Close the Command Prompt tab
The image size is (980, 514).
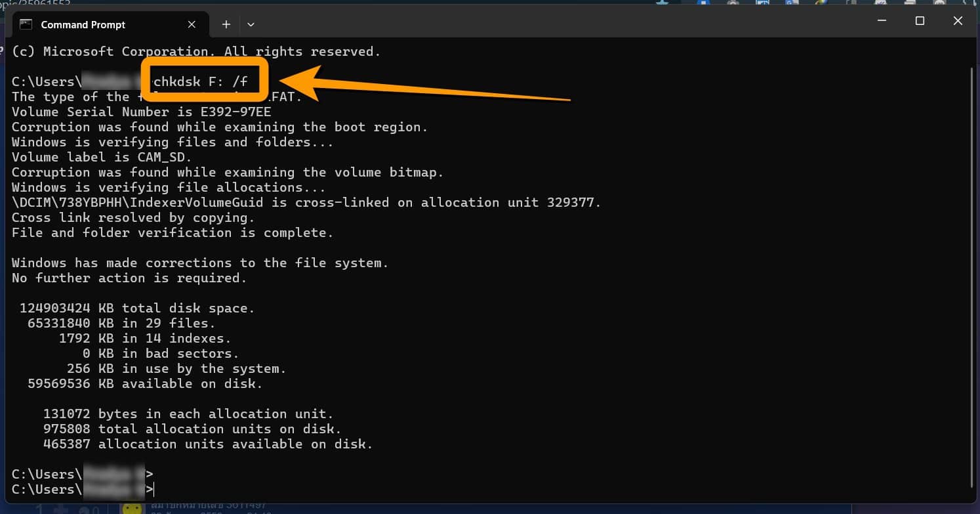click(x=192, y=24)
